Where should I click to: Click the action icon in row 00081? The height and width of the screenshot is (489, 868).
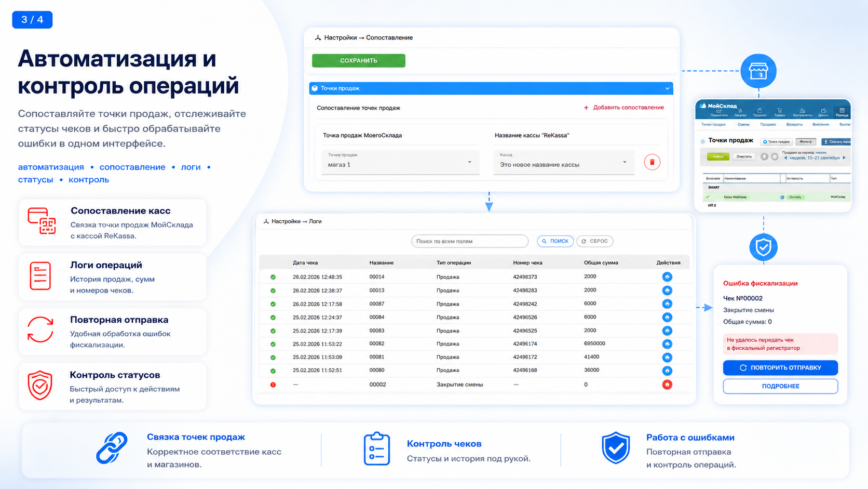(667, 358)
